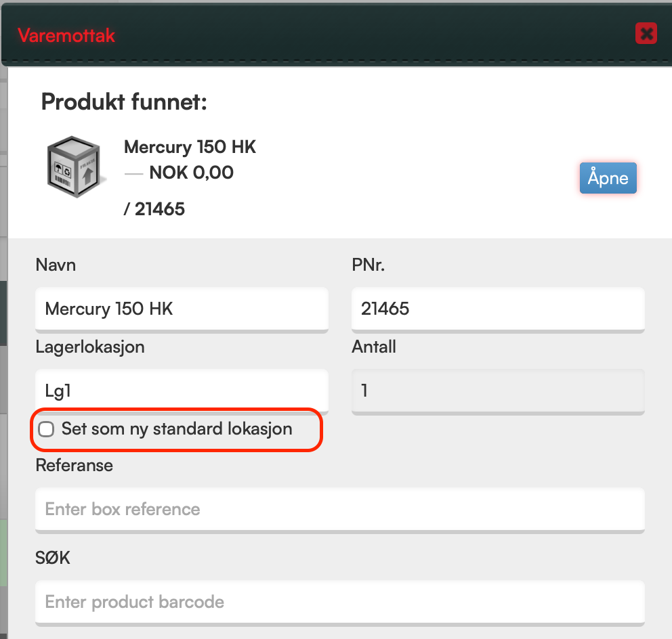The image size is (672, 639).
Task: Click the Referanse label
Action: [74, 466]
